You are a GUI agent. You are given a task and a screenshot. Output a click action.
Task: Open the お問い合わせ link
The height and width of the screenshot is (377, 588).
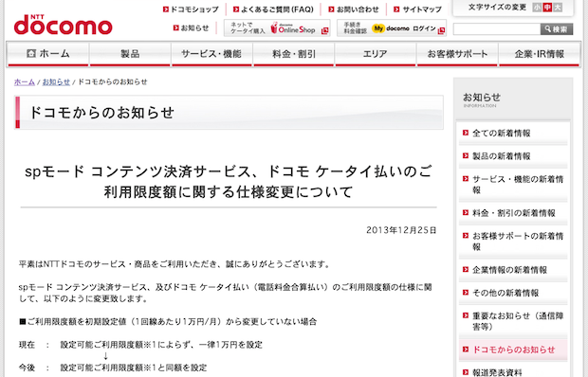(354, 9)
